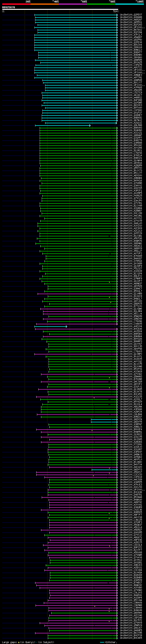Click the label UniRef100_B9DHT7

[x=131, y=53]
